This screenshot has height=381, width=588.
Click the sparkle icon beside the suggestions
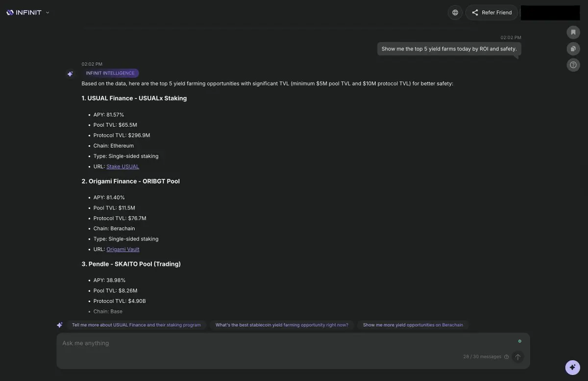59,325
